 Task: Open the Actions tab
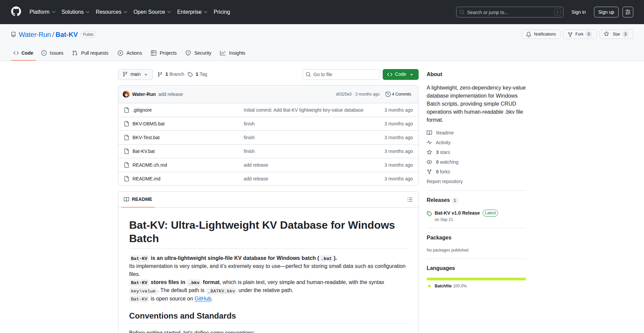point(130,53)
